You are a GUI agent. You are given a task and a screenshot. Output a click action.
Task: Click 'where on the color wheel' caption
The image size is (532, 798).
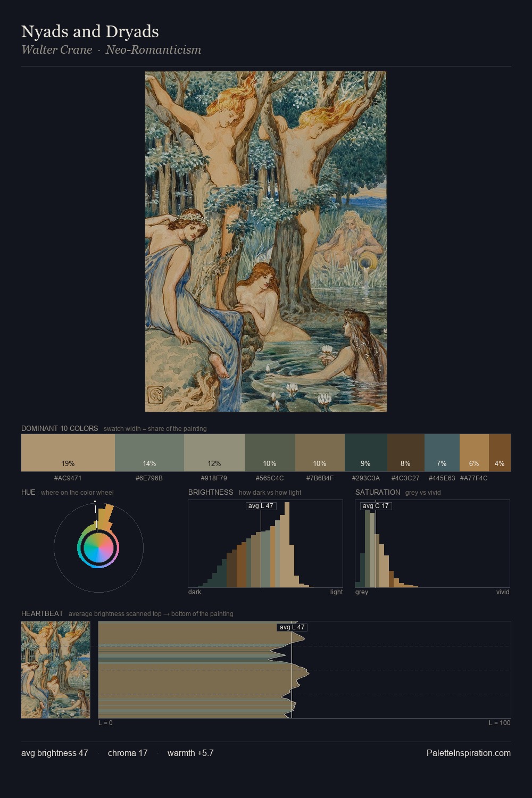coord(77,493)
